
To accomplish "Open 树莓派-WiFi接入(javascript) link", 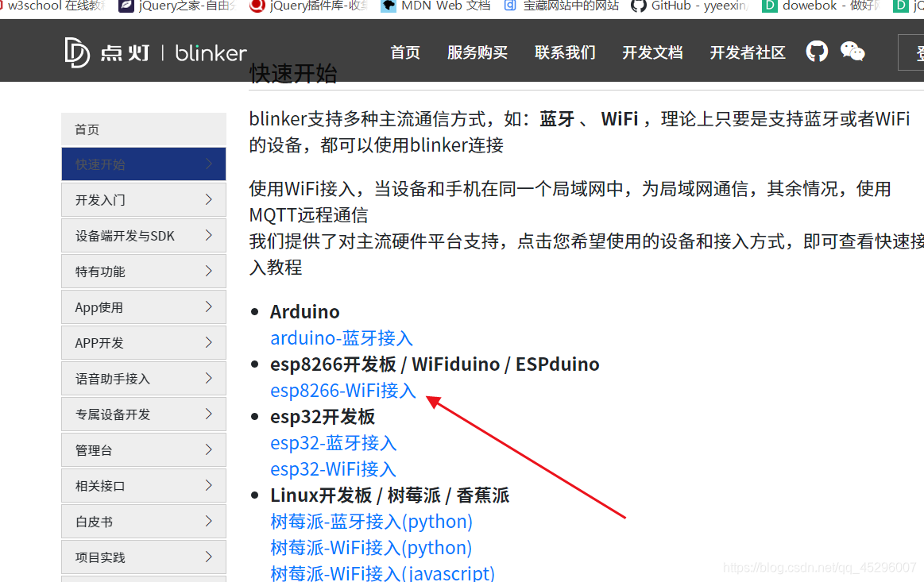I will [x=382, y=573].
